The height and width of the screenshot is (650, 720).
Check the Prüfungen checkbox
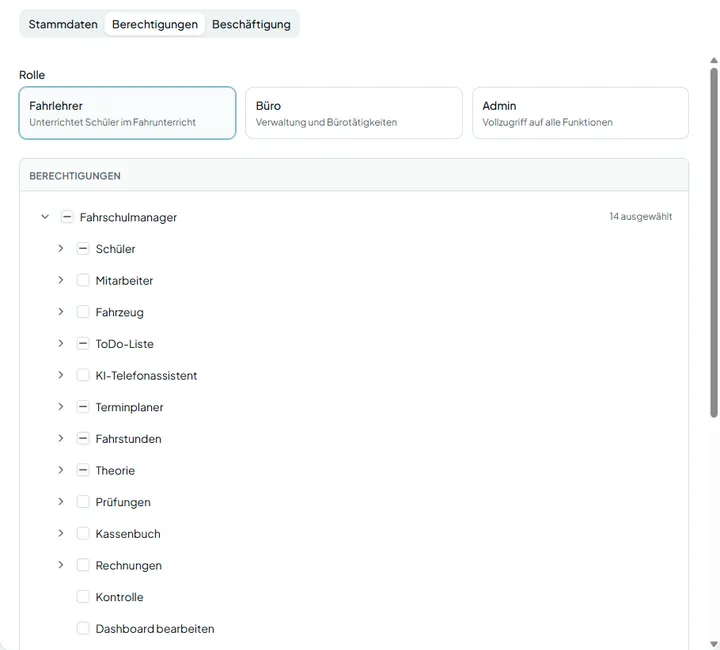click(x=83, y=502)
